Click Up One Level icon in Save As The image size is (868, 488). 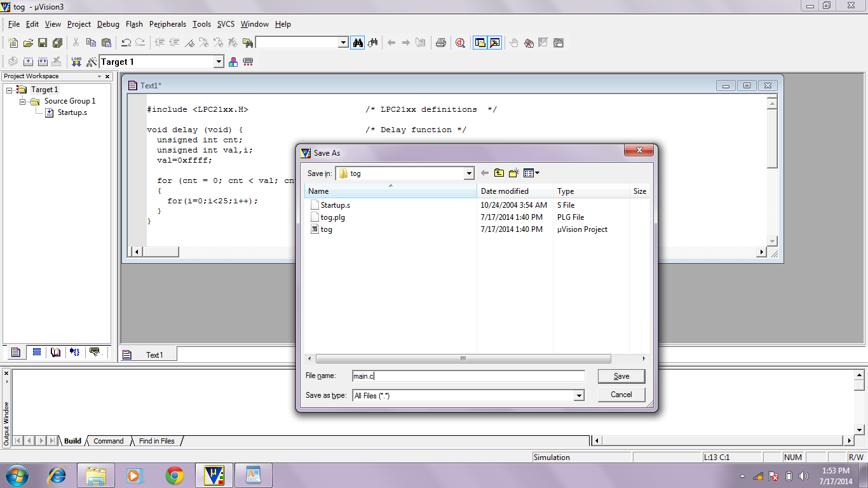pos(499,173)
